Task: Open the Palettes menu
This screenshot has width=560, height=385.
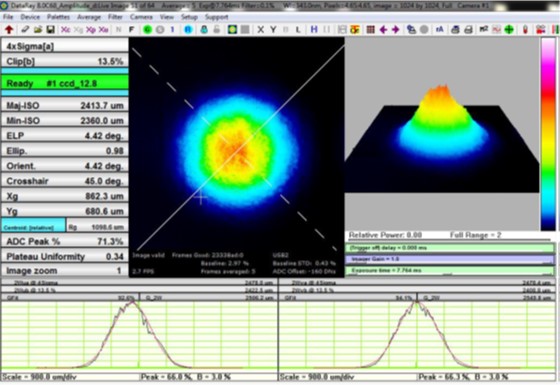Action: click(58, 17)
